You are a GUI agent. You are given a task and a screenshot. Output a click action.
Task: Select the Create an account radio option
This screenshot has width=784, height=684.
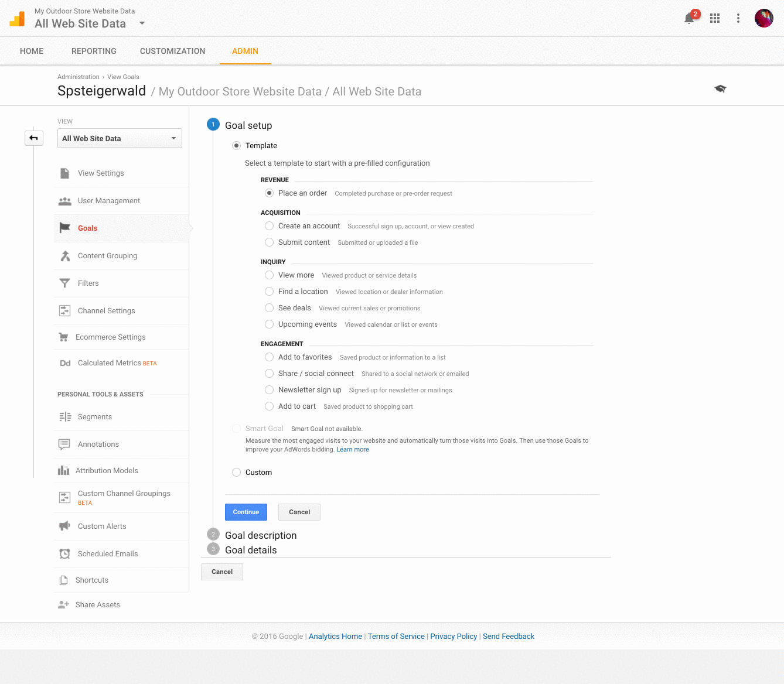tap(269, 226)
